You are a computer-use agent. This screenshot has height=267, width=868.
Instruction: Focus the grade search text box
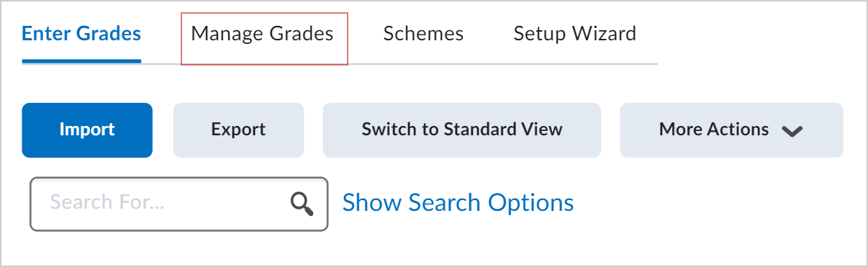coord(178,204)
